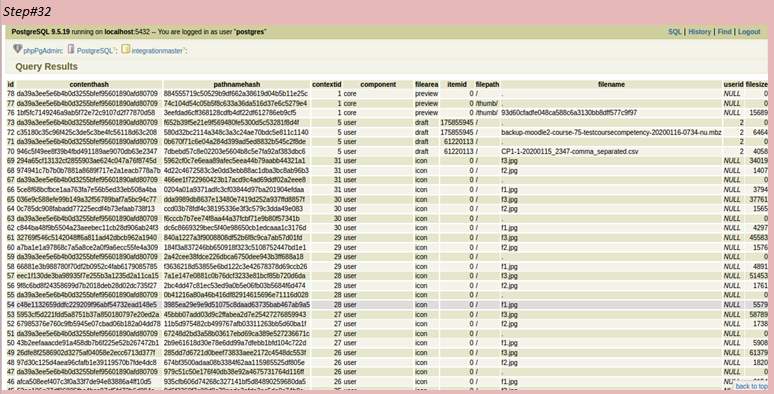The image size is (774, 394).
Task: Select pathnamehash 580d32bc2114a348c3a3c24ae70bdc5e811c1140
Action: [x=236, y=132]
